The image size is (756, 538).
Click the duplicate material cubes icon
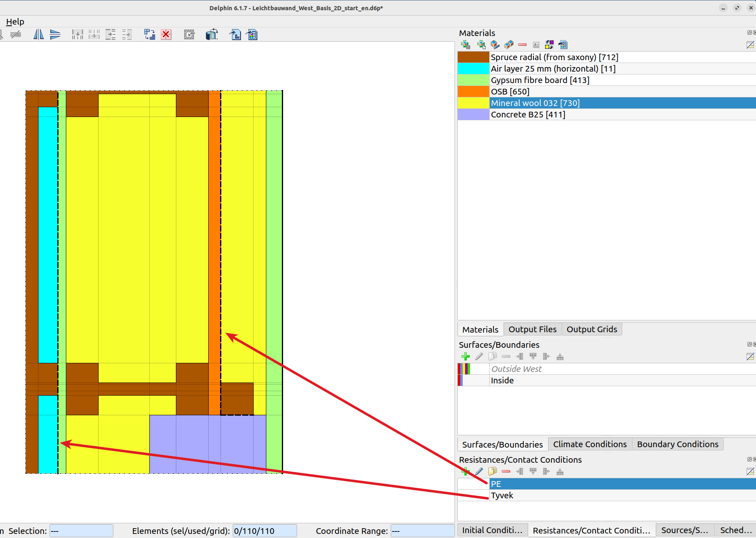coord(509,45)
